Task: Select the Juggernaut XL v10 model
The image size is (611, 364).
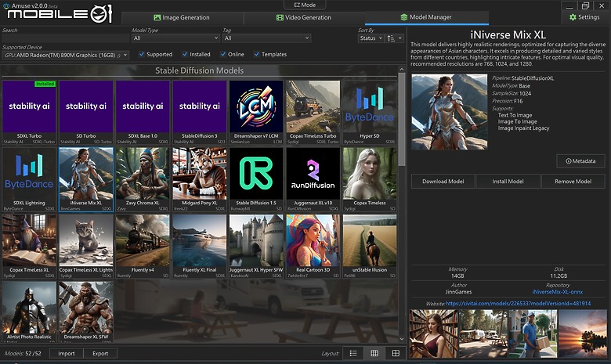Action: [x=313, y=179]
